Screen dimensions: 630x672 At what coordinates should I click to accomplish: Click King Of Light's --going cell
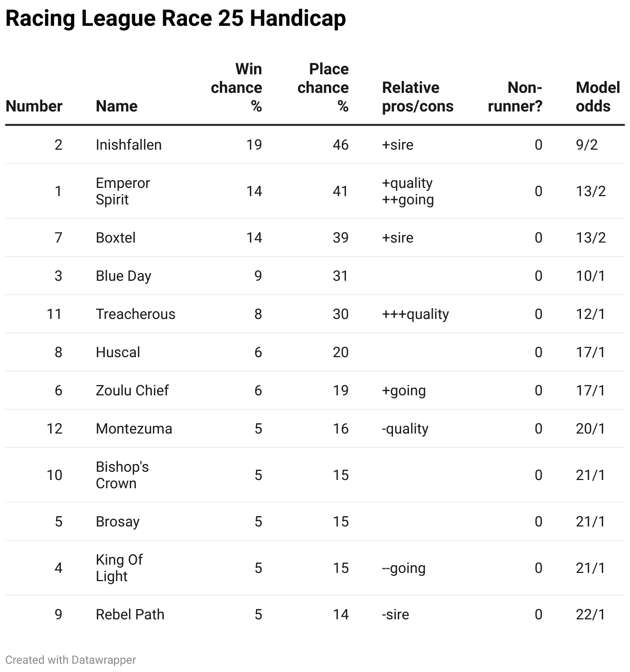point(403,568)
